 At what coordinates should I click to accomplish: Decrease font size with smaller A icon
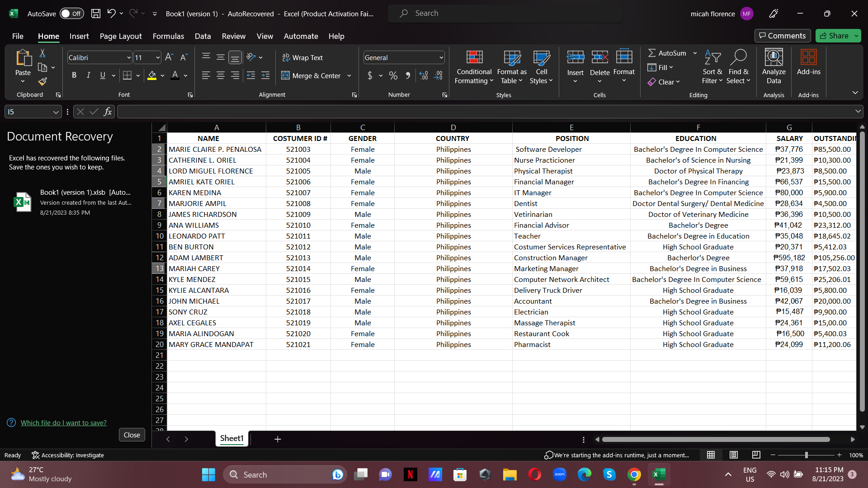pyautogui.click(x=184, y=57)
